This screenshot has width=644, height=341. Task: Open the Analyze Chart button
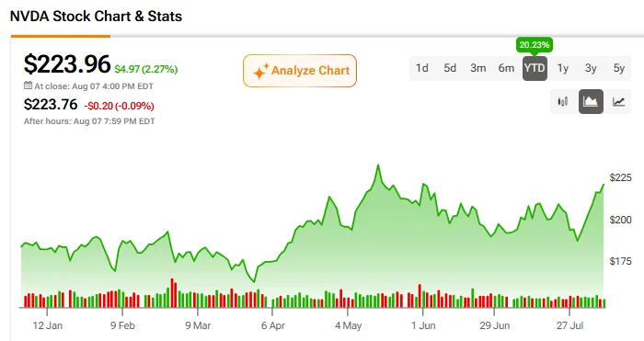click(300, 71)
